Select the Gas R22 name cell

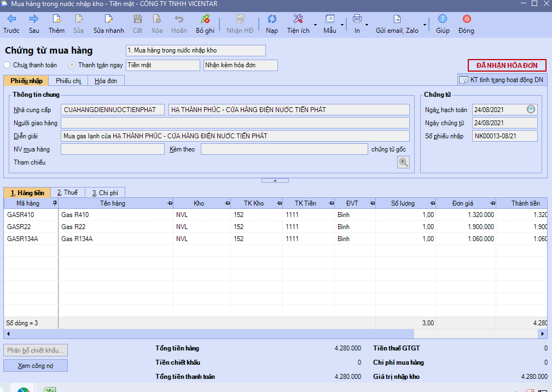pos(115,226)
